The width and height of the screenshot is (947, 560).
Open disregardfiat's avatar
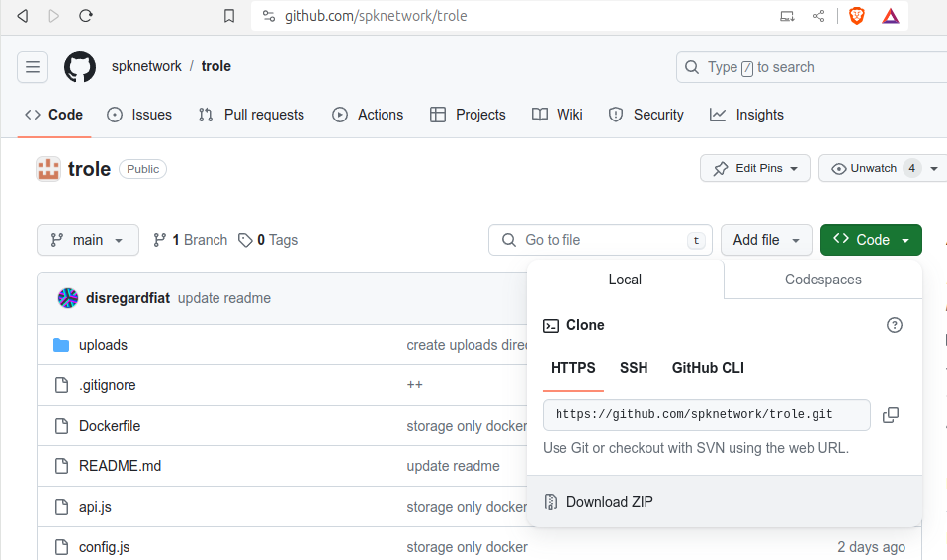point(68,298)
